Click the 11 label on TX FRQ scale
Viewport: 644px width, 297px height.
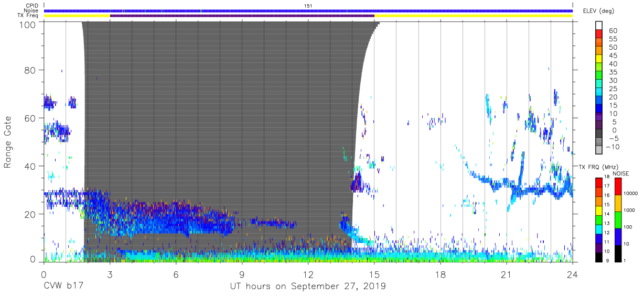click(x=607, y=243)
